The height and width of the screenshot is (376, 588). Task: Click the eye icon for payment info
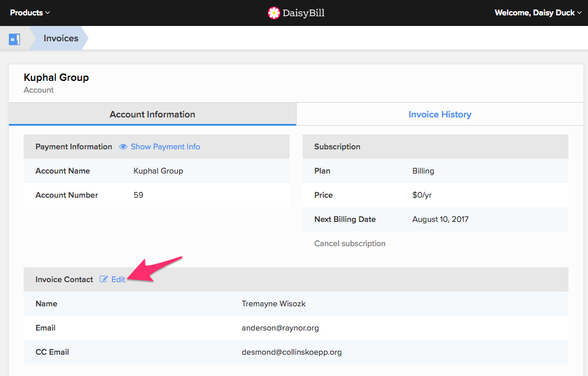tap(123, 147)
